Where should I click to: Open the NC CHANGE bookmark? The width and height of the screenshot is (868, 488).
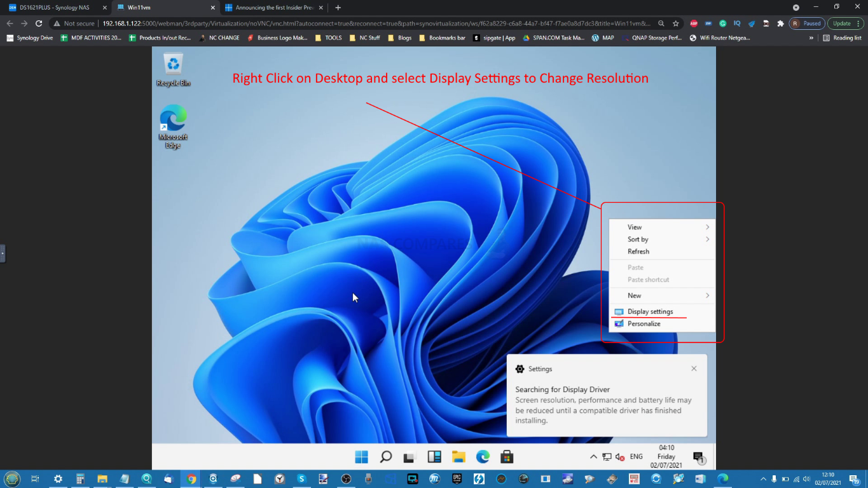pos(219,37)
